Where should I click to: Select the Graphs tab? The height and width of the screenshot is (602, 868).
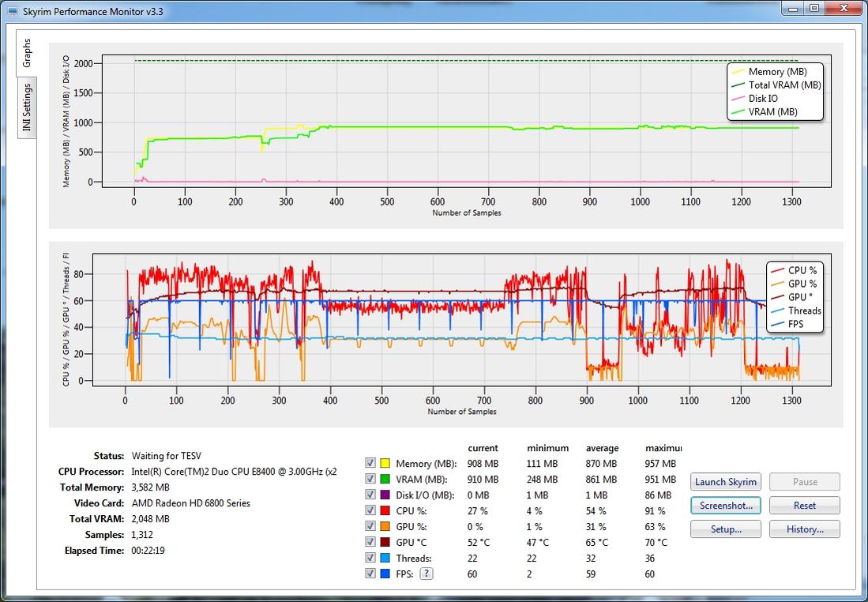click(26, 52)
